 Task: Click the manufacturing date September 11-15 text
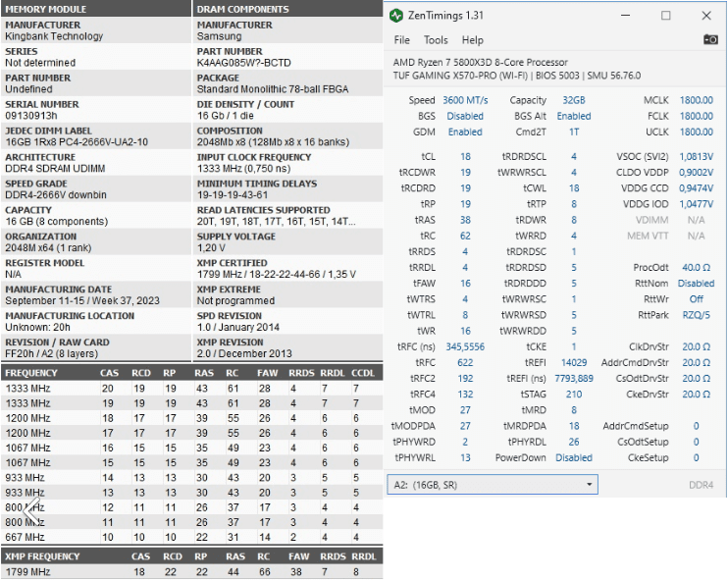tap(82, 301)
